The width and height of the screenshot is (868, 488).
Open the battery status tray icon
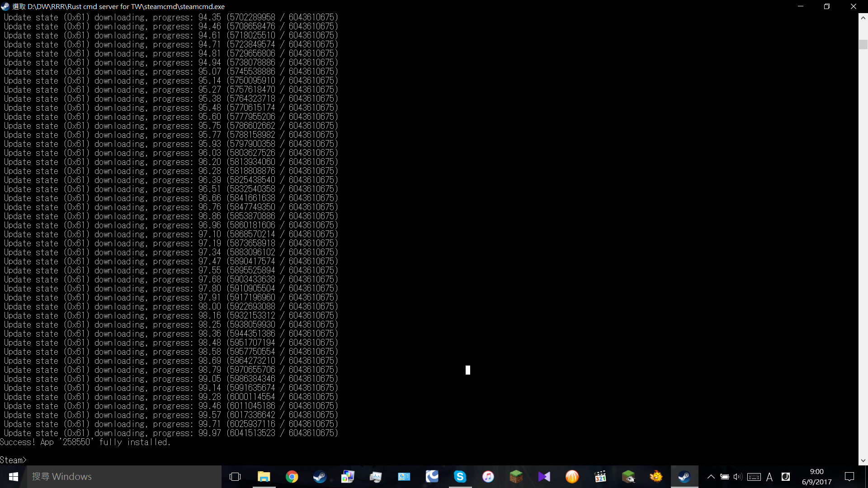[724, 477]
